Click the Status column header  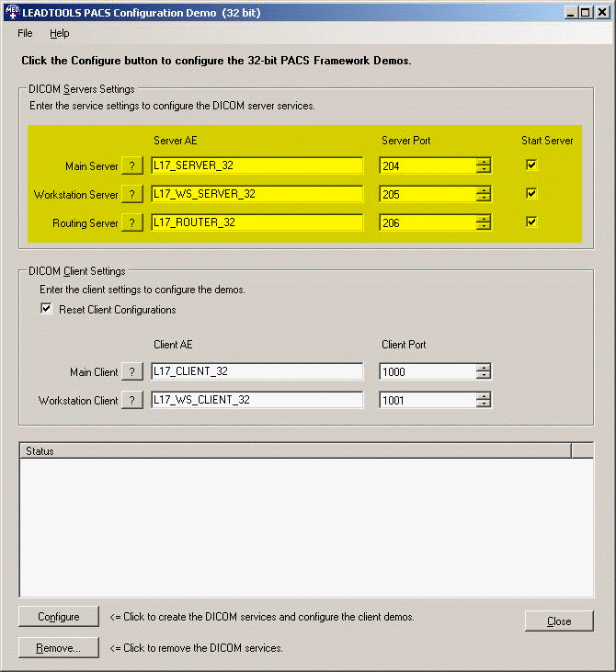294,450
